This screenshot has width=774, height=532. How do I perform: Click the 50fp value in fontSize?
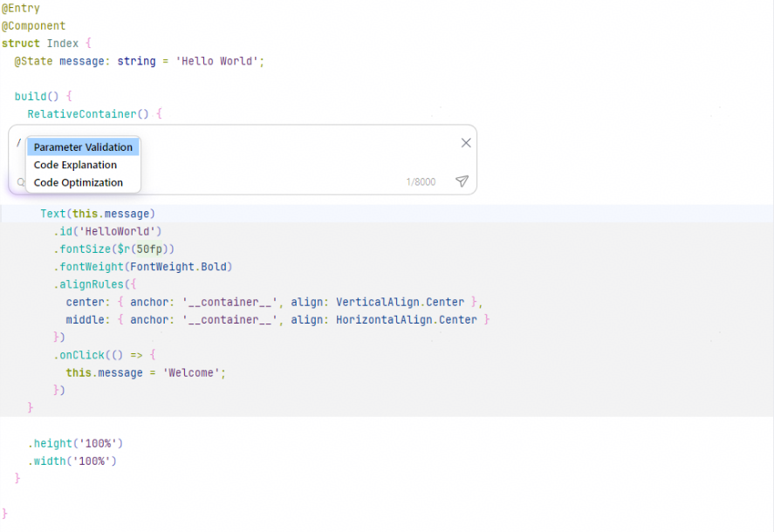(x=148, y=249)
